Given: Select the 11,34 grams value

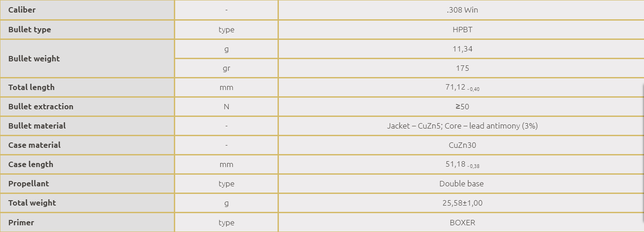Looking at the screenshot, I should 462,49.
